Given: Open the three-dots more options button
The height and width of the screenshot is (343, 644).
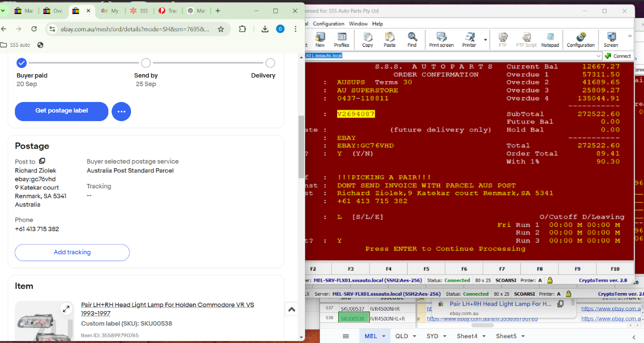Looking at the screenshot, I should [121, 112].
